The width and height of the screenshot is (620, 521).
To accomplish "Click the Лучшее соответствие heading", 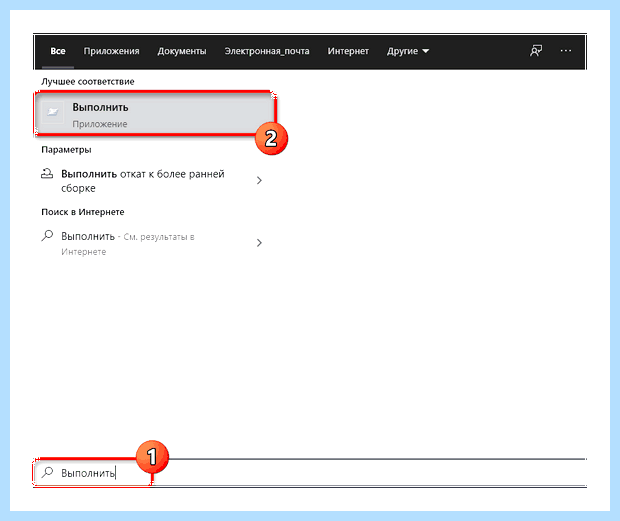I will coord(88,81).
